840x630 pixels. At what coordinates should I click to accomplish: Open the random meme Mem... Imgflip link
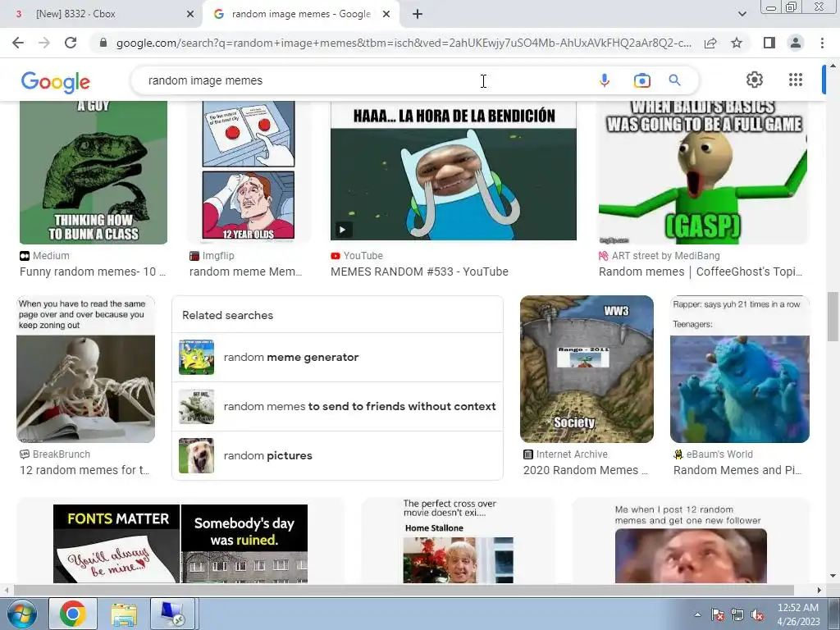tap(245, 272)
